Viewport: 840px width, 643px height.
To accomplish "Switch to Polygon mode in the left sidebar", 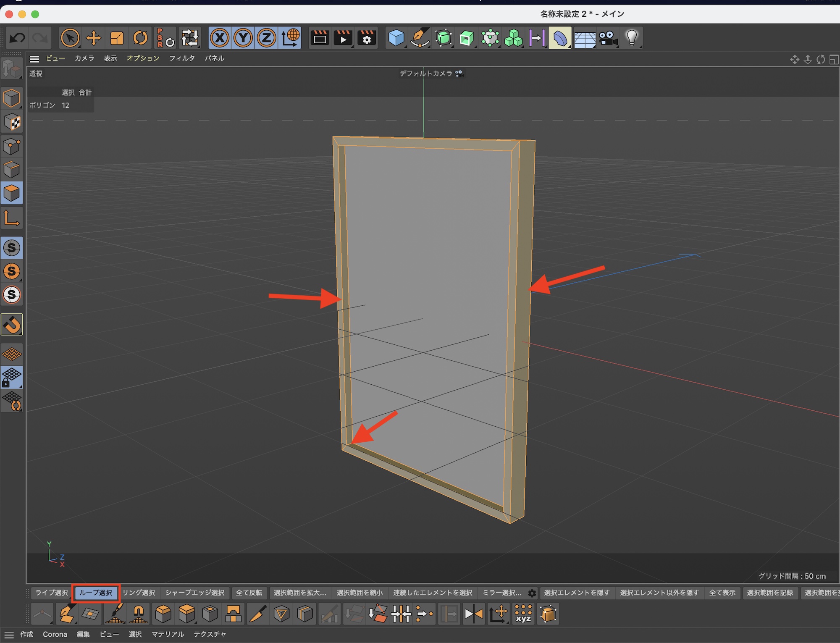I will (x=12, y=193).
